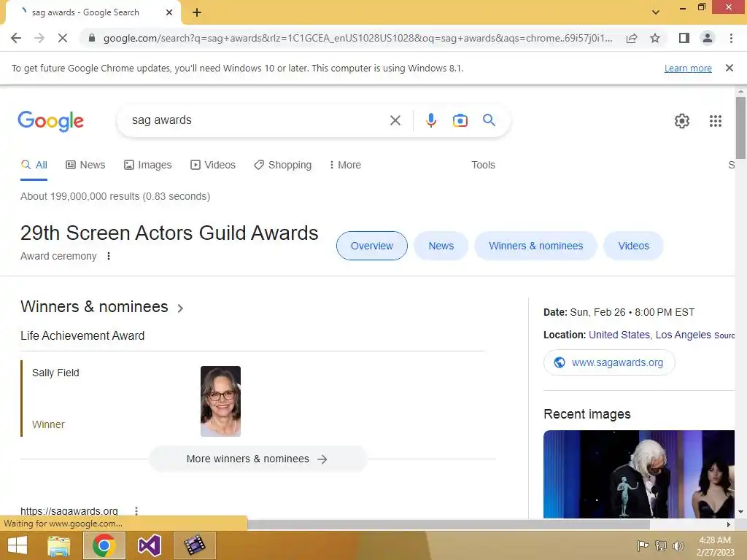Open Chrome profile avatar menu
This screenshot has width=747, height=560.
click(x=708, y=38)
